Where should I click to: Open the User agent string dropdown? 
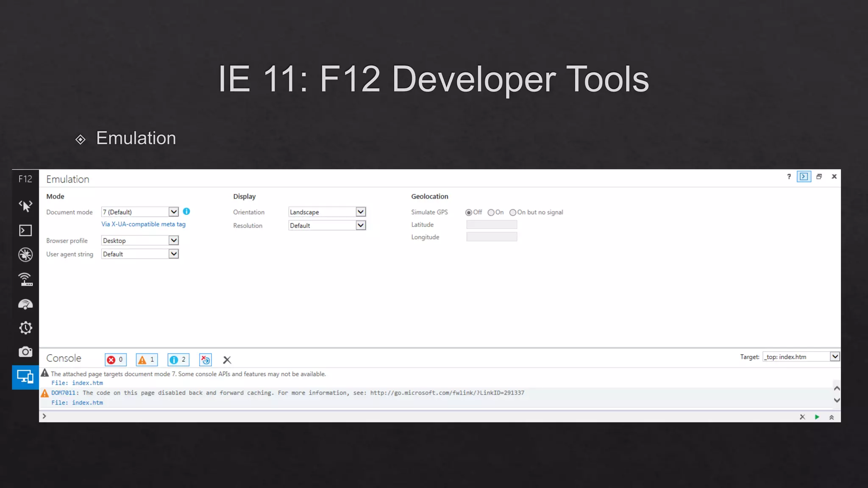click(x=140, y=254)
